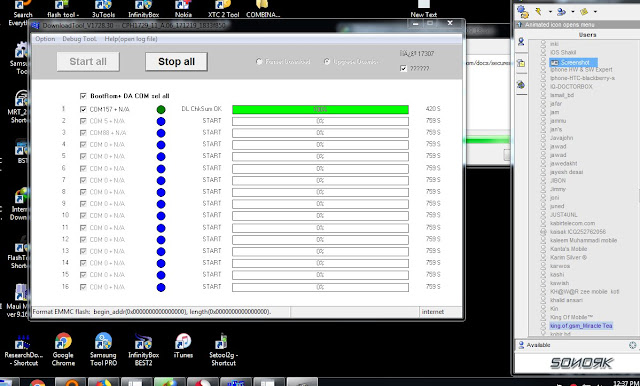Click the Sonork lightning bolt toolbar icon
640x386 pixels.
click(x=538, y=11)
